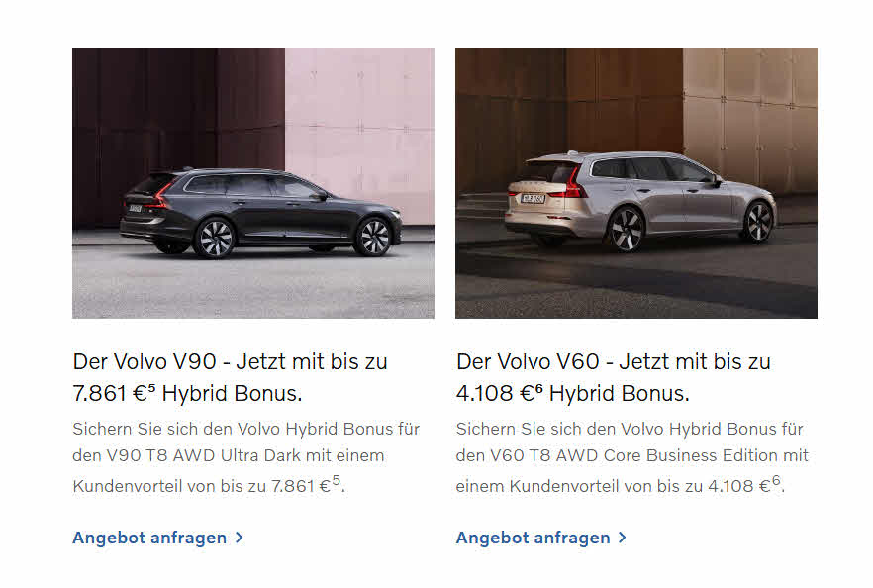Open the V90 'Angebot anfragen' link text
Screen dimensions: 873x588
(x=149, y=538)
